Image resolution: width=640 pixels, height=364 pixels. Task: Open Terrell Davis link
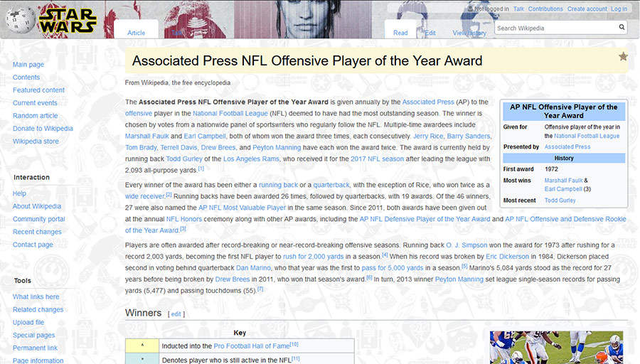178,148
